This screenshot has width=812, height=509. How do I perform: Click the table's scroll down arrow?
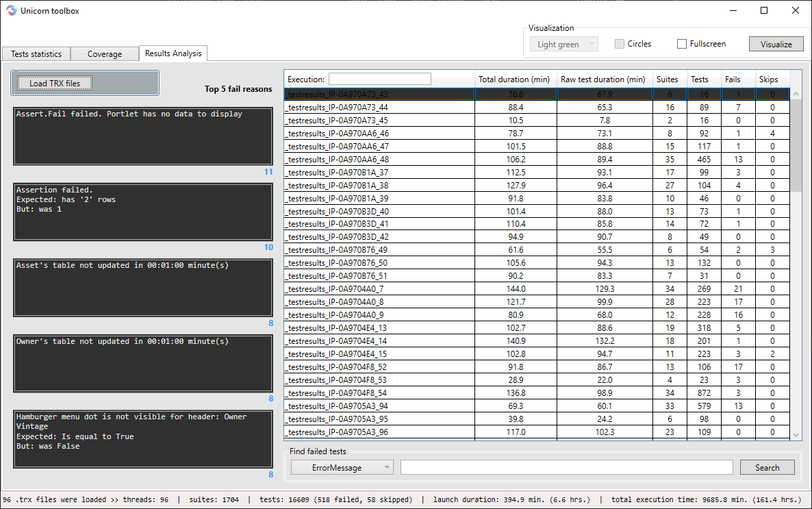pyautogui.click(x=796, y=435)
